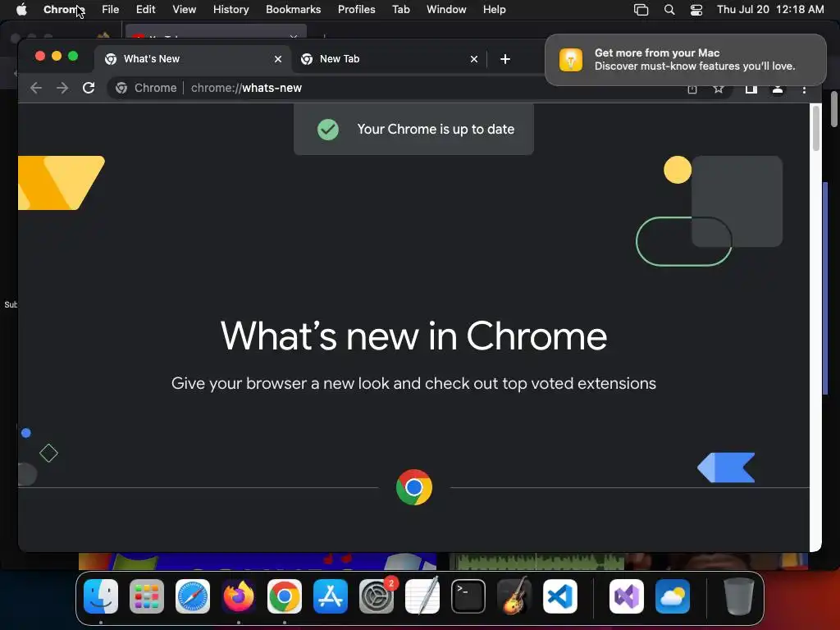
Task: Toggle the Chrome side panel
Action: [751, 89]
